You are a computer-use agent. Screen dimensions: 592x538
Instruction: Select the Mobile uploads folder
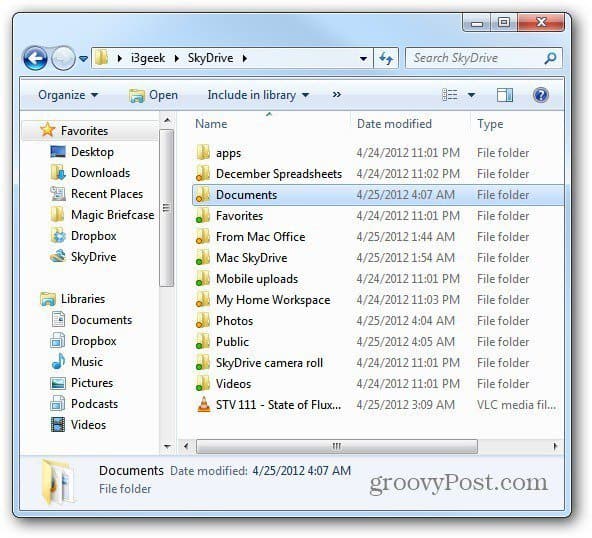coord(378,279)
